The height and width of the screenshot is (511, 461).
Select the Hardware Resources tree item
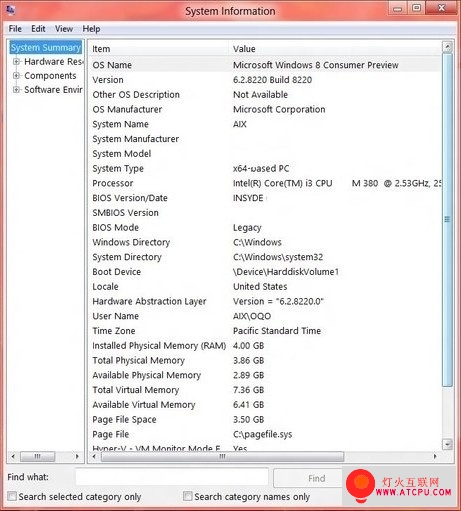pyautogui.click(x=53, y=62)
